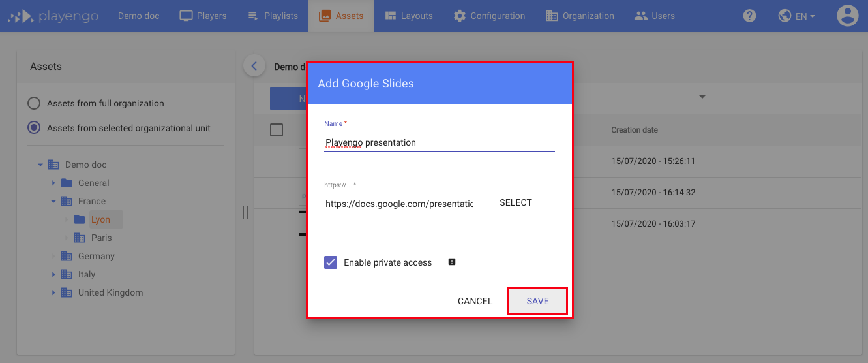Click the France building icon
The height and width of the screenshot is (363, 868).
click(67, 201)
